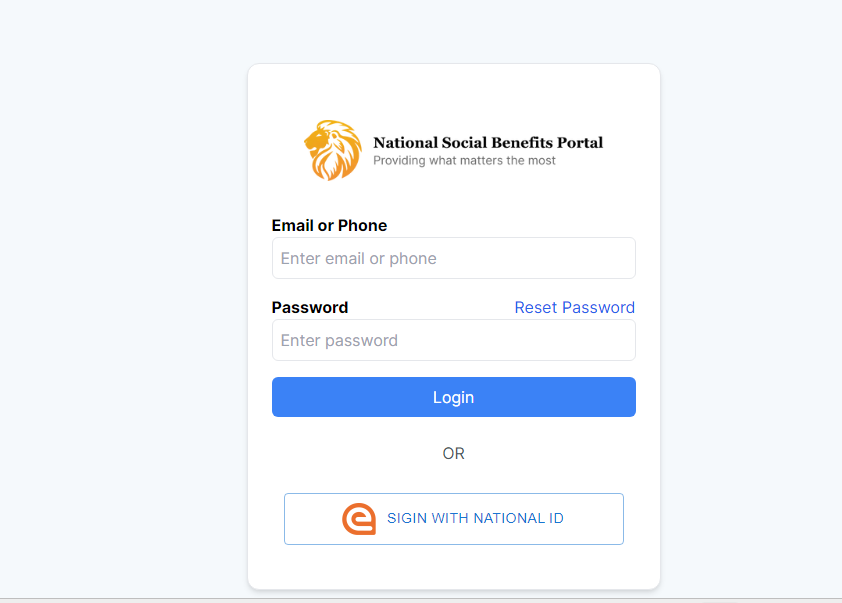Focus the Password input field
This screenshot has height=603, width=842.
tap(453, 340)
